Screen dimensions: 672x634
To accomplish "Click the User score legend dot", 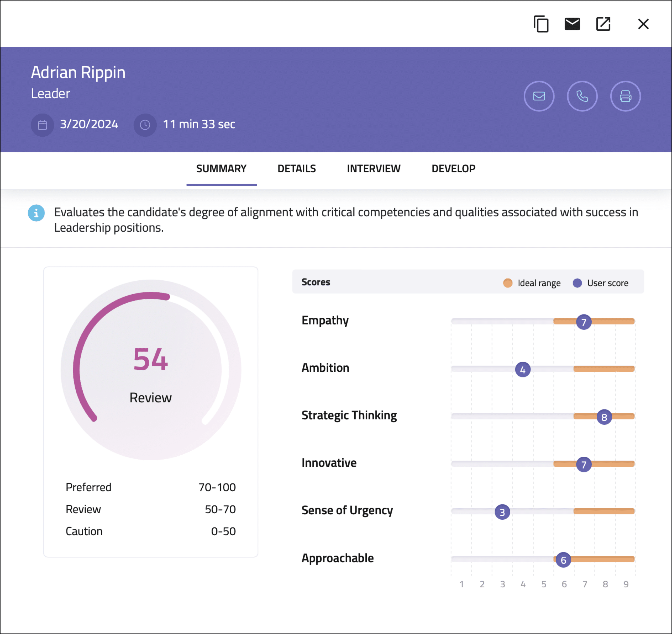I will pos(577,283).
